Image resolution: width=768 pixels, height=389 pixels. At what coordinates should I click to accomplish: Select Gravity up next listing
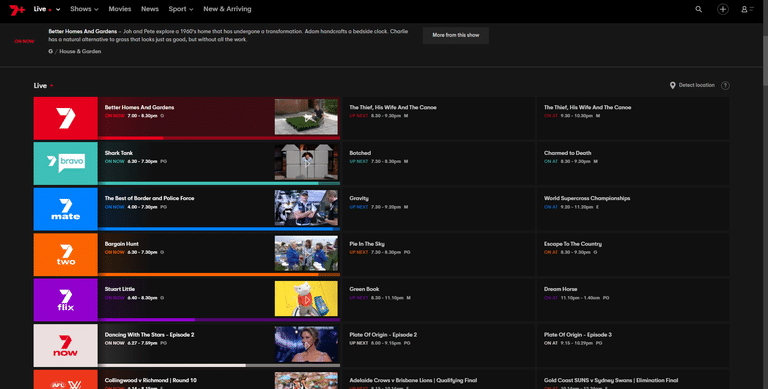click(438, 209)
